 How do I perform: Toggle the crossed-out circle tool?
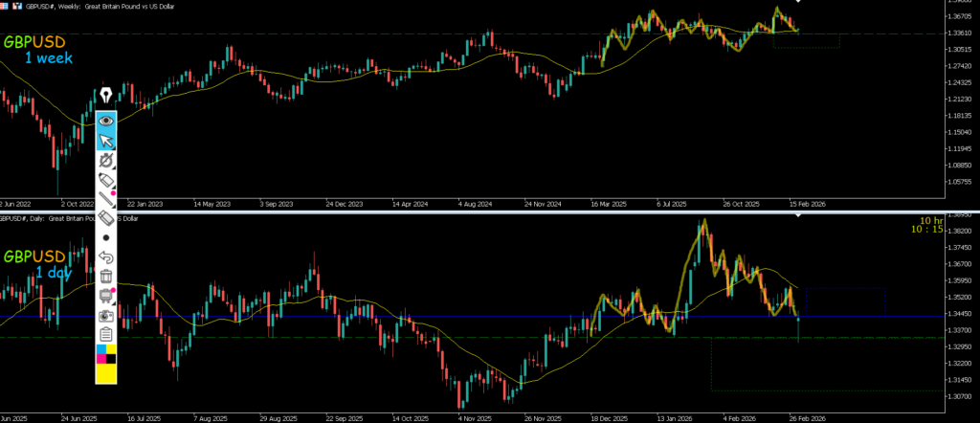tap(106, 161)
